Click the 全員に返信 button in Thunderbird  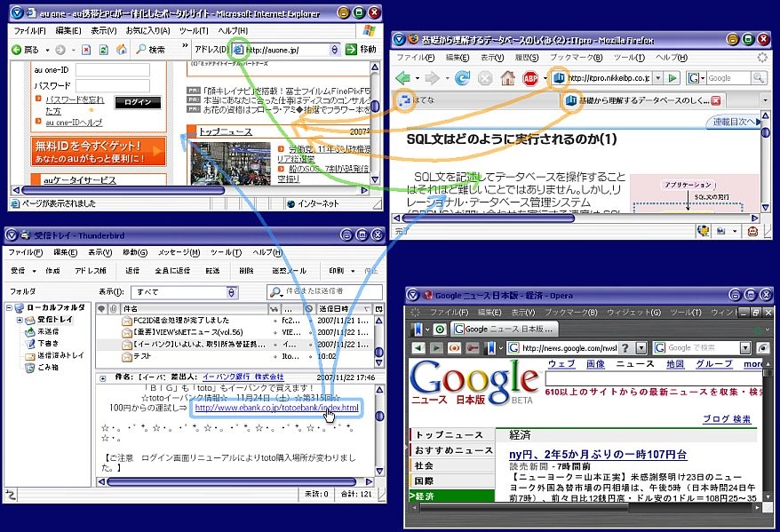172,271
